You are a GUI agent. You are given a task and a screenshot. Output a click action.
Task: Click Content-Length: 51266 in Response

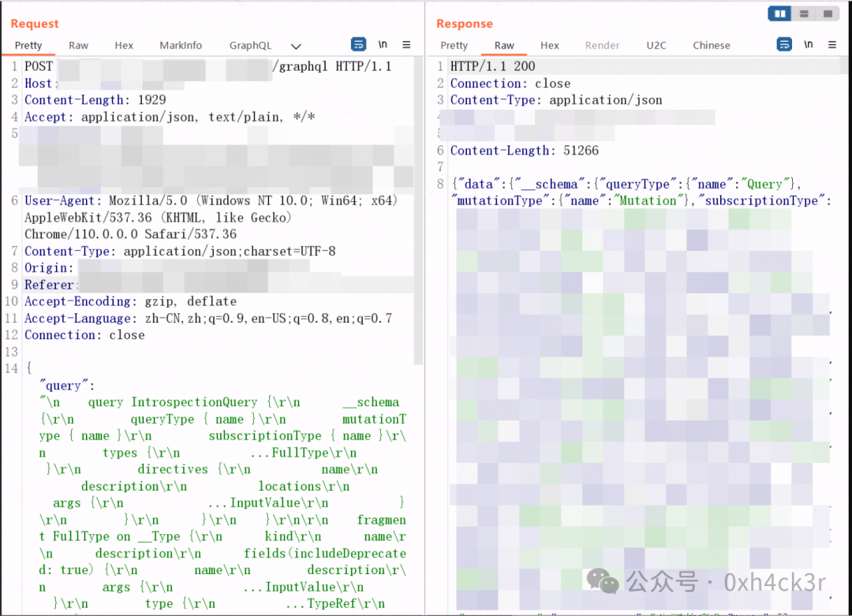click(x=525, y=151)
